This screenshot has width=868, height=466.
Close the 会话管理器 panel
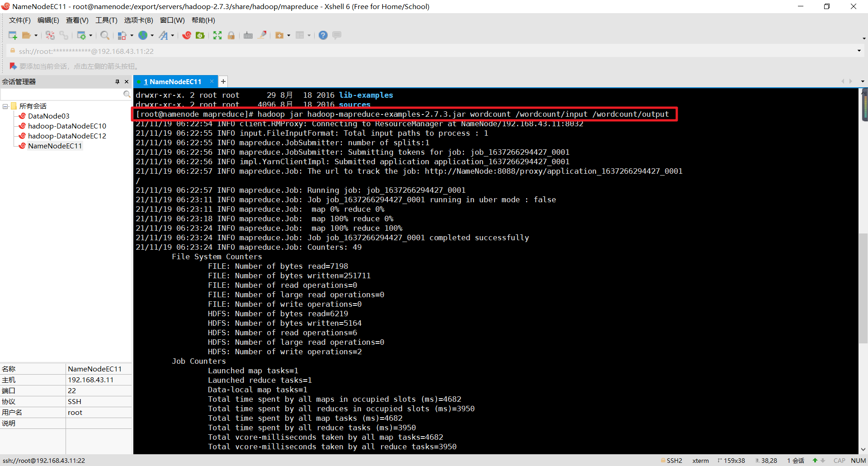127,82
